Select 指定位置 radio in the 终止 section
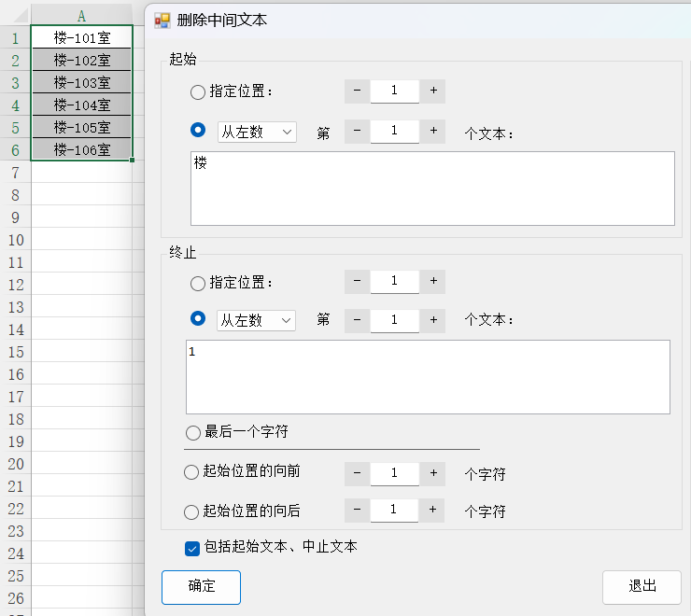The height and width of the screenshot is (616, 691). tap(197, 282)
